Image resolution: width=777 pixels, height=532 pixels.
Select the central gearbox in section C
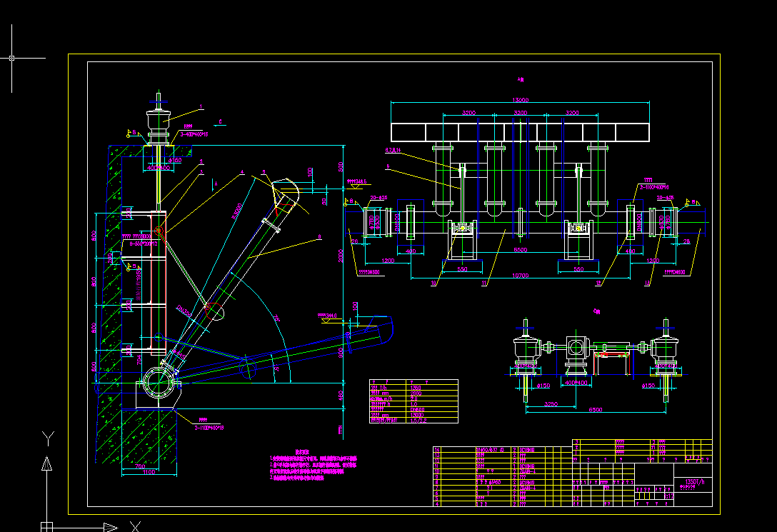[576, 354]
